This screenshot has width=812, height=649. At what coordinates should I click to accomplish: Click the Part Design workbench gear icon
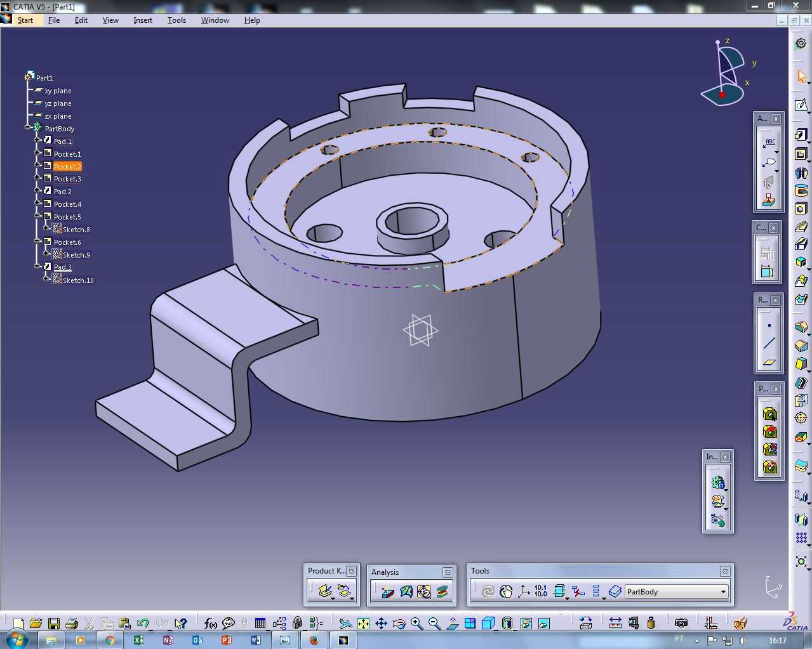click(x=801, y=44)
